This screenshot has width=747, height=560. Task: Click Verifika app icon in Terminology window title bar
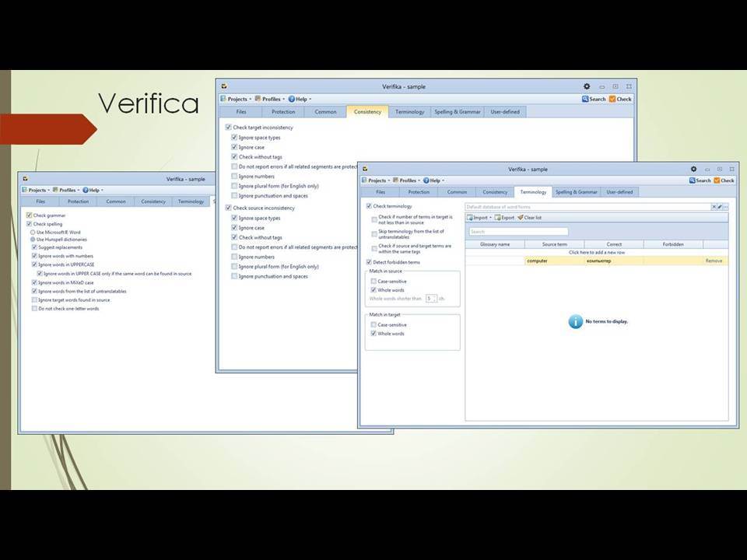point(365,169)
